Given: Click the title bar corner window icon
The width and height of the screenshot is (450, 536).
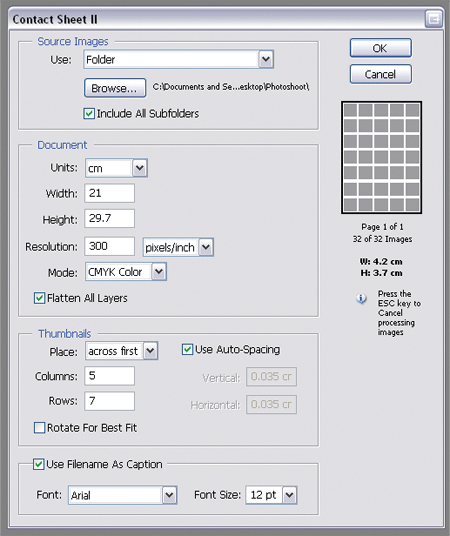Looking at the screenshot, I should [433, 19].
